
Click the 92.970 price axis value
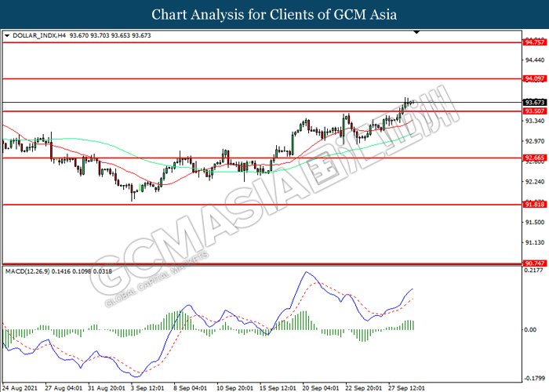[x=535, y=141]
